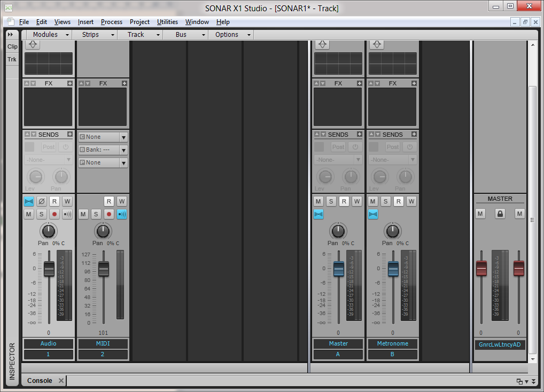Open the Views menu
The width and height of the screenshot is (544, 392).
pyautogui.click(x=63, y=22)
